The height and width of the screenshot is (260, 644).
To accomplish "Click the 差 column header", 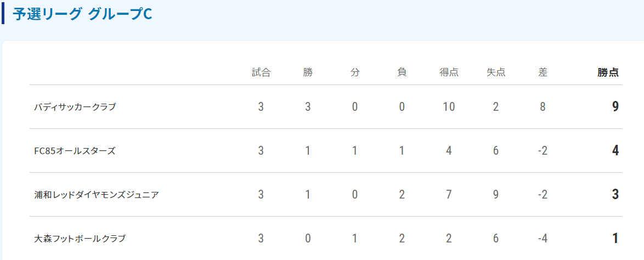I will (543, 73).
